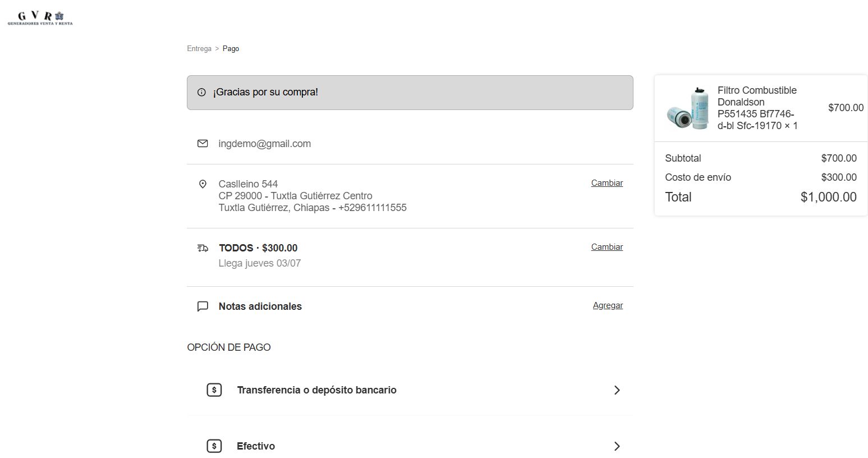This screenshot has height=458, width=868.
Task: Change the delivery address with Cambiar
Action: point(607,183)
